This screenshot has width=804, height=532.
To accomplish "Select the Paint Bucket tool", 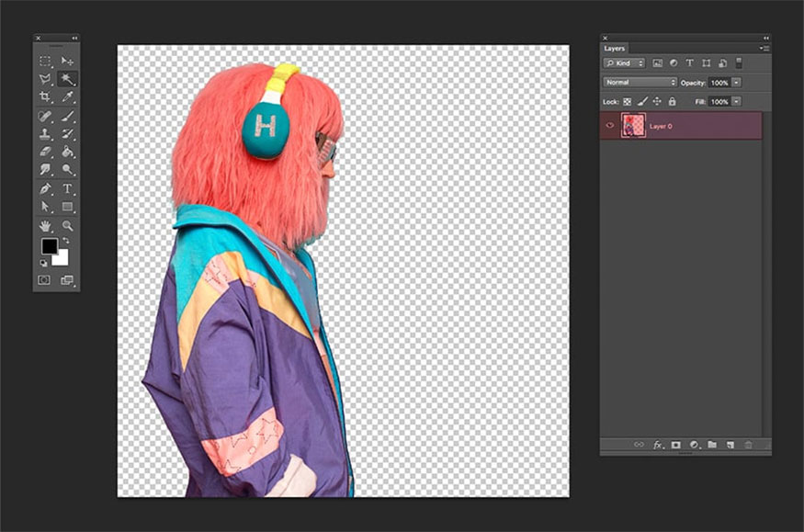I will [x=67, y=152].
